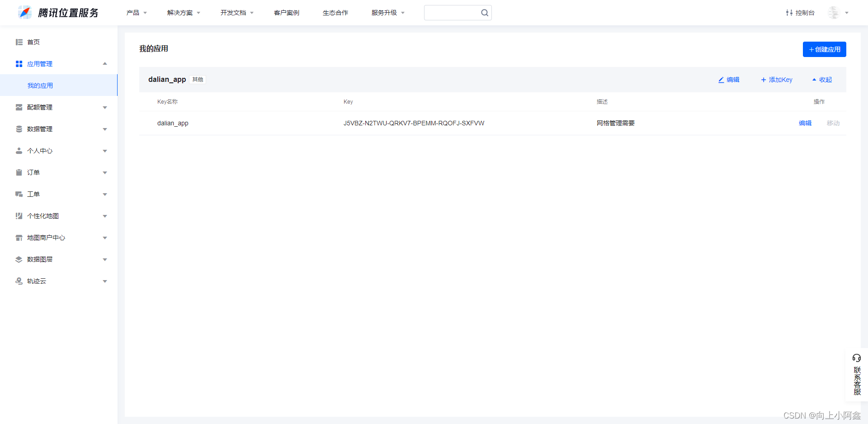868x424 pixels.
Task: Expand the 地图商户中心 section arrow
Action: click(x=105, y=238)
